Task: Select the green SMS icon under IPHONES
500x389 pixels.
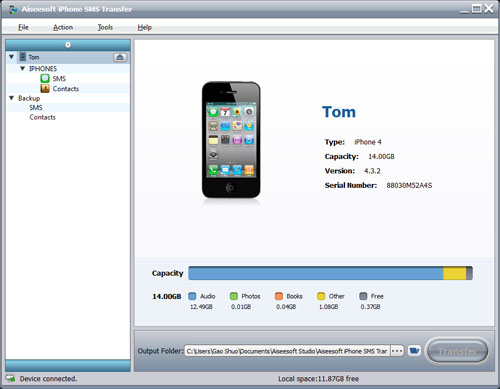Action: [x=45, y=78]
